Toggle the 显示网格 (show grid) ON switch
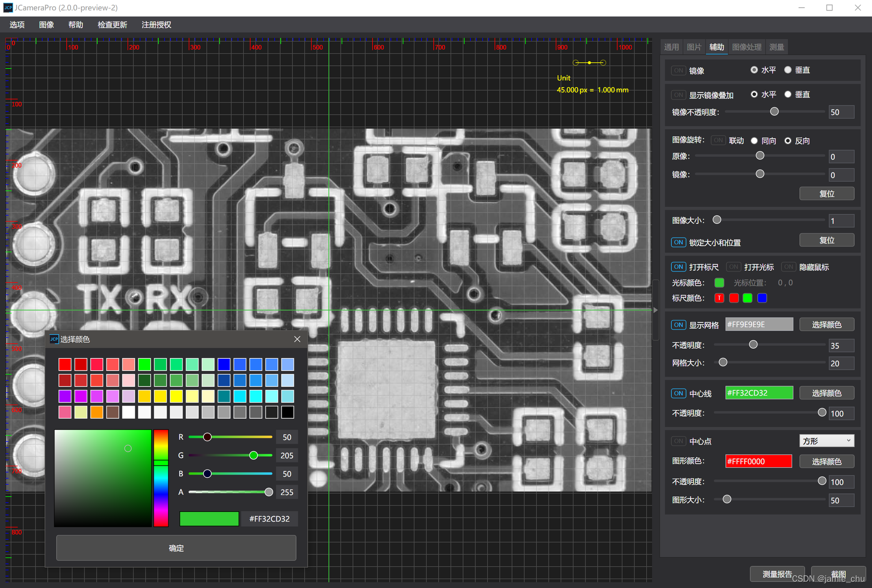Image resolution: width=872 pixels, height=588 pixels. 678,325
